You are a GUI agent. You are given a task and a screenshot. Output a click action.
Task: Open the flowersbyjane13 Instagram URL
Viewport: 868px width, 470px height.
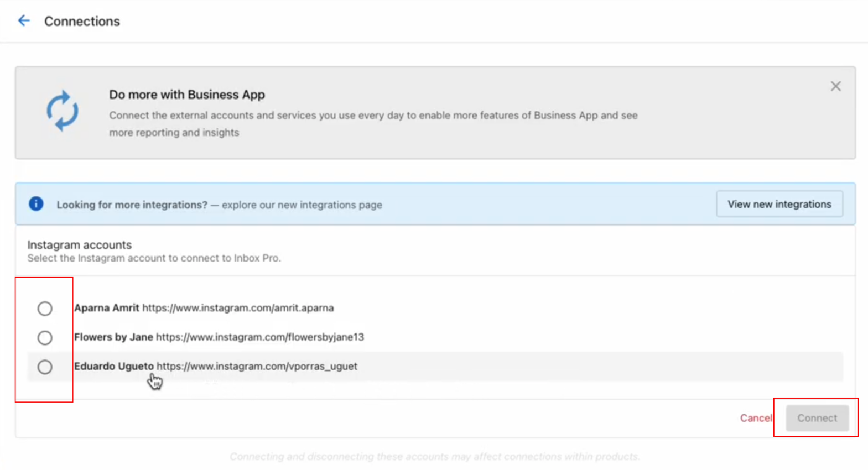259,337
